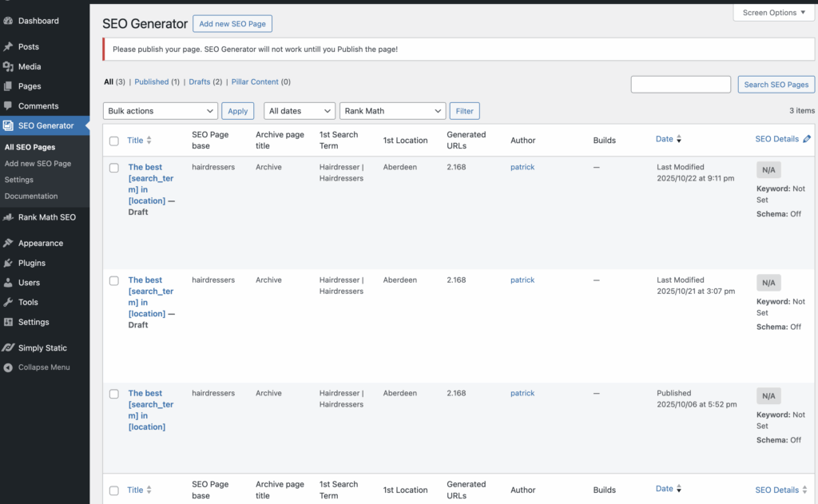Click the pencil icon beside SEO Details header

807,139
